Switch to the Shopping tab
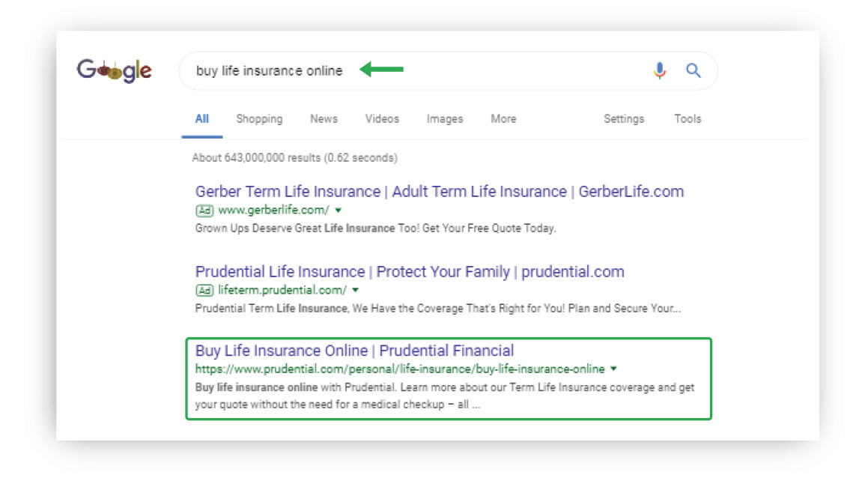The width and height of the screenshot is (868, 478). pos(259,119)
